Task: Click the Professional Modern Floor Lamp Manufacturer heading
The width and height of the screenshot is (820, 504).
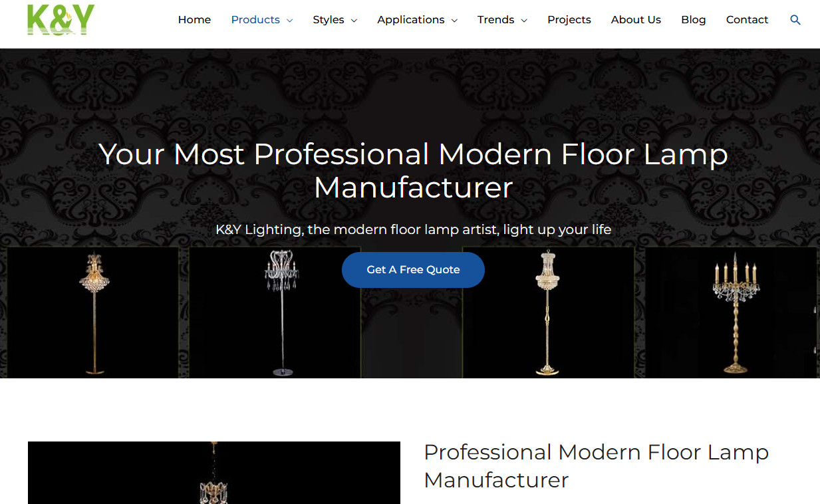Action: click(x=596, y=465)
